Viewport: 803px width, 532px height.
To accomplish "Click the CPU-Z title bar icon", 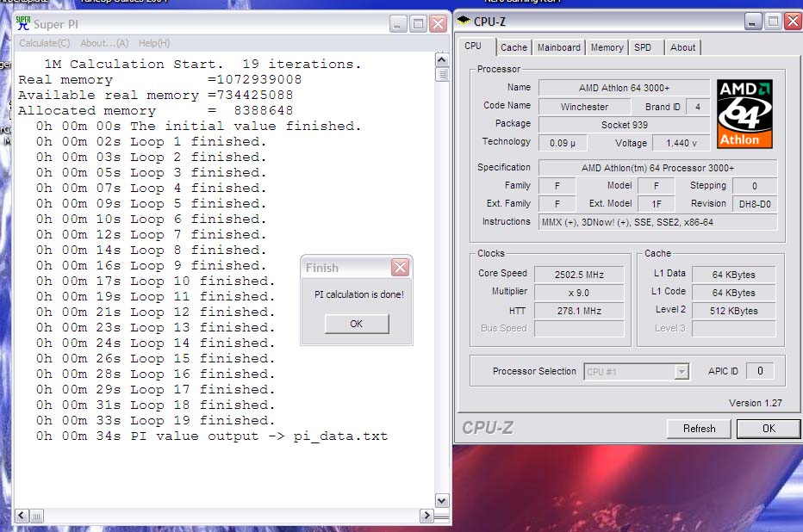I will click(464, 21).
